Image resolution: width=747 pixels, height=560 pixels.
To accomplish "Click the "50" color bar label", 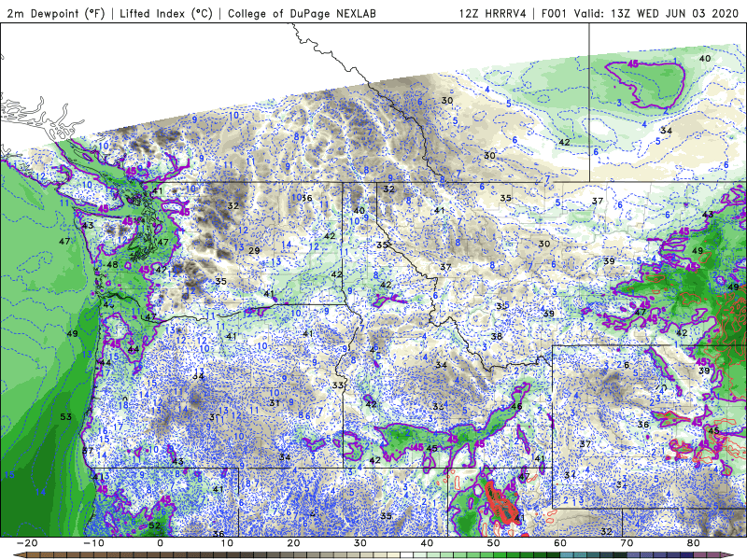I will pyautogui.click(x=494, y=543).
